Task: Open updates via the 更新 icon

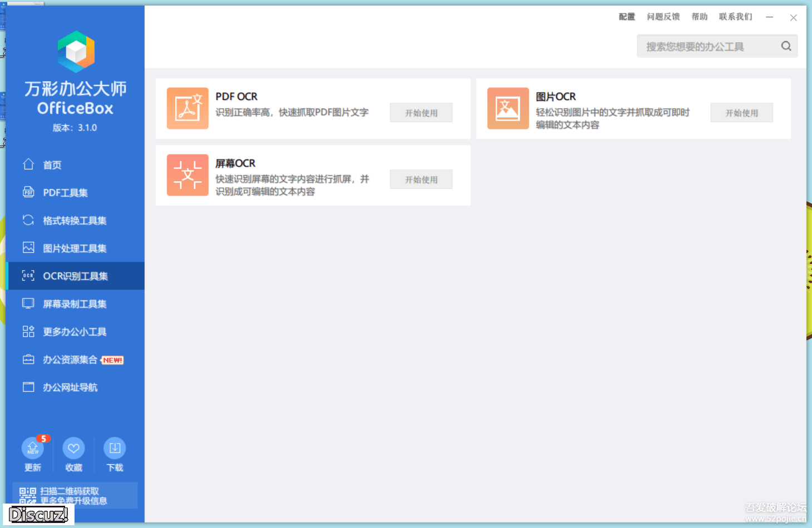Action: [x=33, y=448]
